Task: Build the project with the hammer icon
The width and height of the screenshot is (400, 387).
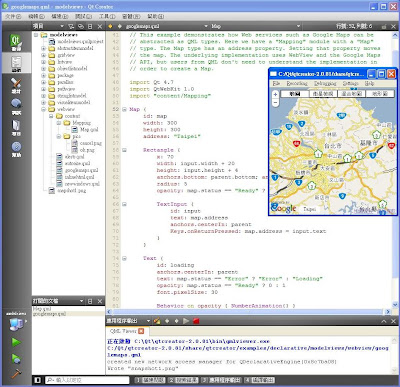Action: click(x=16, y=374)
